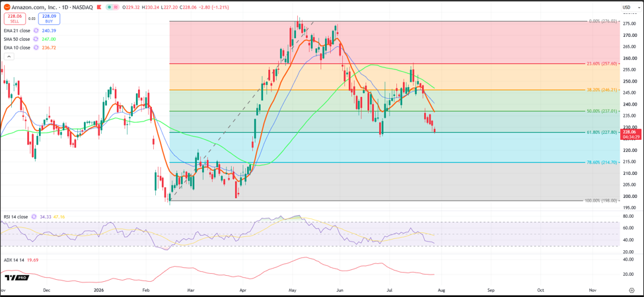
Task: Click the Aug label on the time axis
Action: (441, 290)
